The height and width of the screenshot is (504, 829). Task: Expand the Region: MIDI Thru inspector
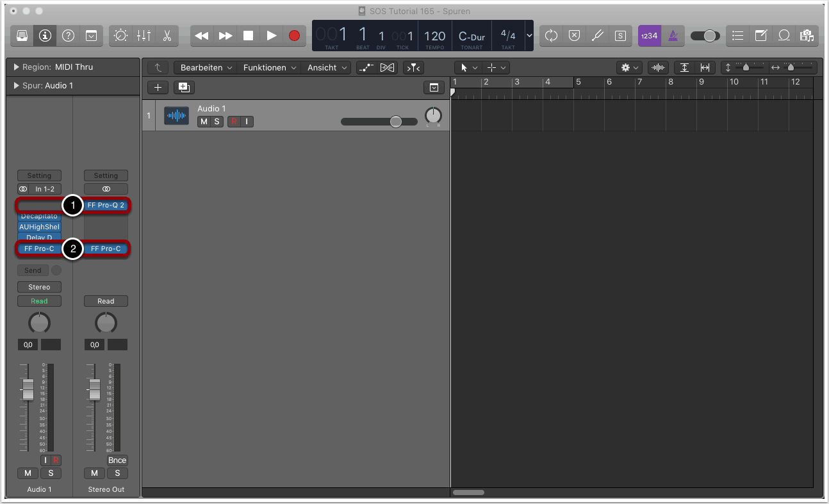[x=17, y=67]
